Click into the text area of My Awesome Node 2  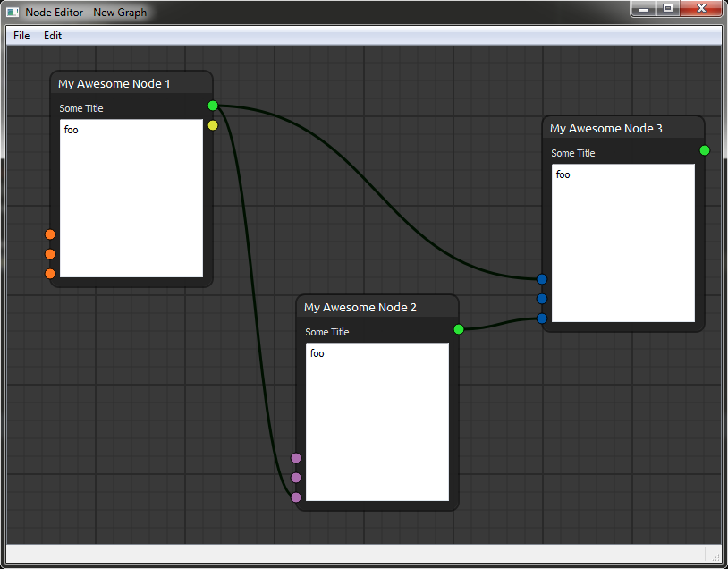pyautogui.click(x=377, y=422)
